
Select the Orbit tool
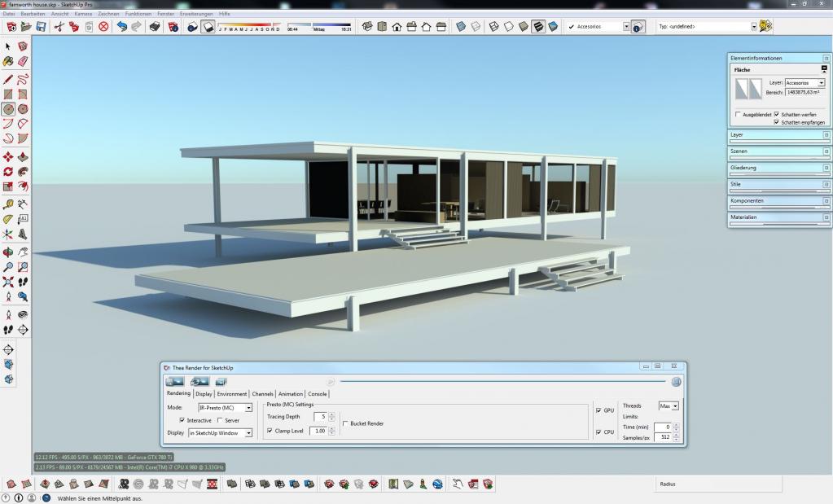coord(8,252)
